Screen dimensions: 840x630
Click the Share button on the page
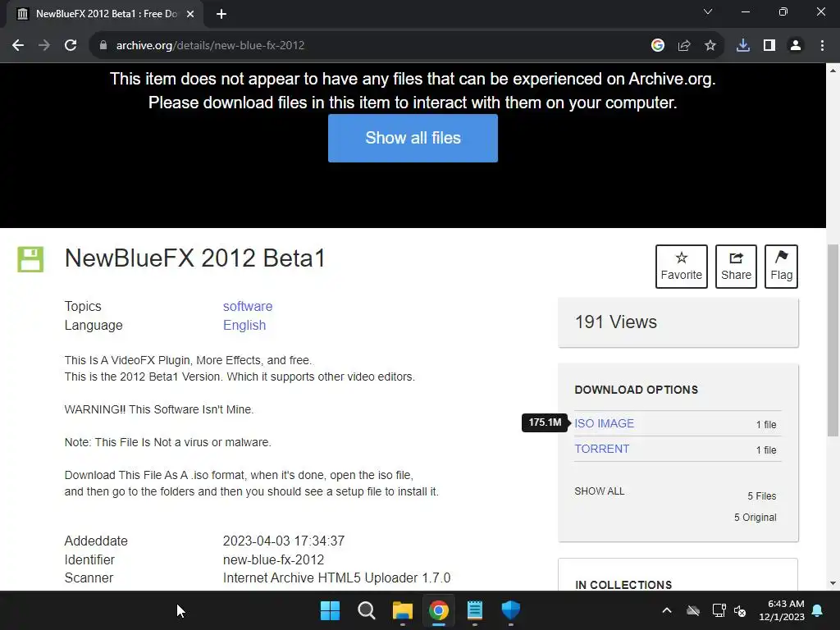(736, 267)
